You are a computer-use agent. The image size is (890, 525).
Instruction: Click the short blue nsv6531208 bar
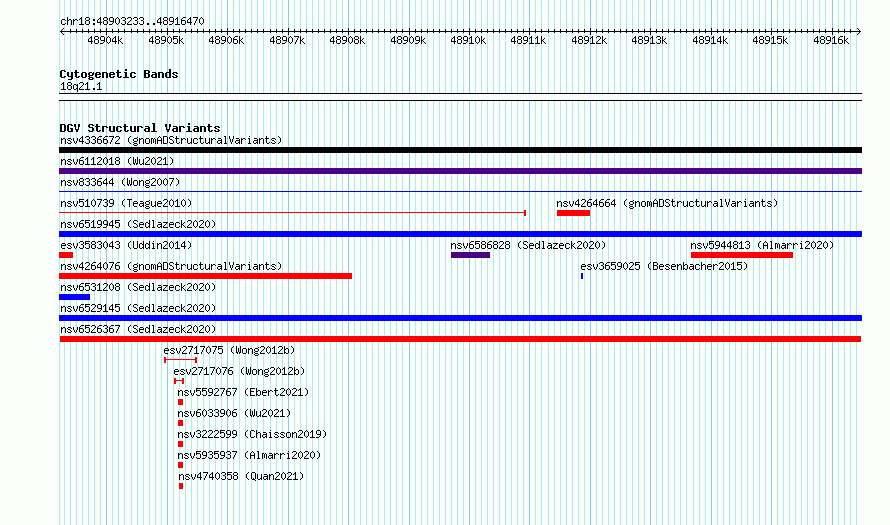pos(74,297)
